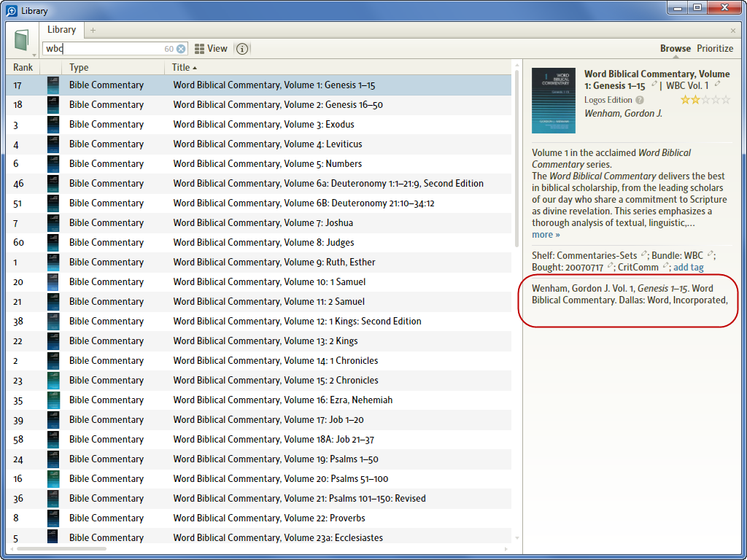Click author Wenham, Gordon J. link

coord(623,114)
